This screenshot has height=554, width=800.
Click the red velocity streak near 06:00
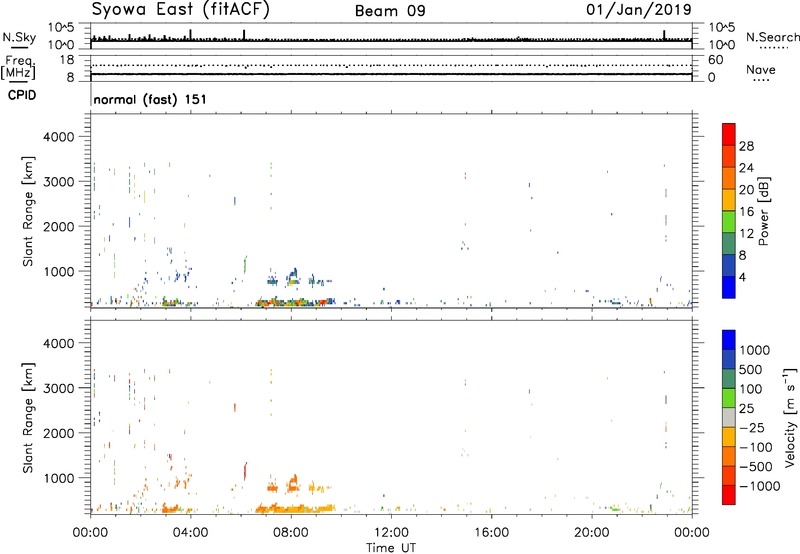(x=245, y=471)
